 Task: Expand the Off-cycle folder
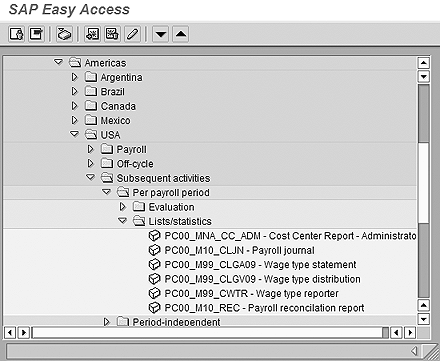[x=90, y=163]
